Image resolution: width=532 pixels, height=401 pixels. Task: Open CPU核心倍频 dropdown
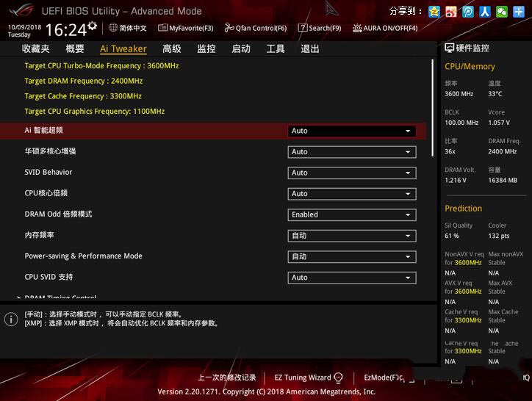pyautogui.click(x=352, y=194)
